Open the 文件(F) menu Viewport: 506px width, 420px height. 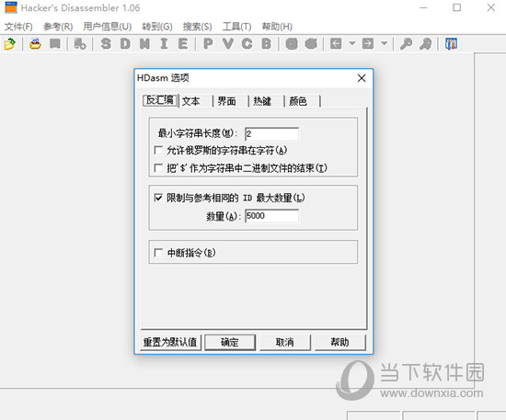[18, 27]
